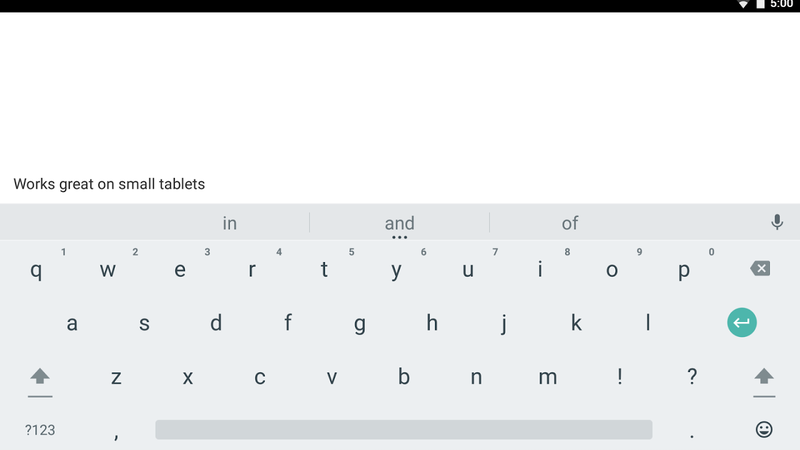Screen dimensions: 800x450
Task: Expand more suggestions under "and"
Action: pos(399,238)
